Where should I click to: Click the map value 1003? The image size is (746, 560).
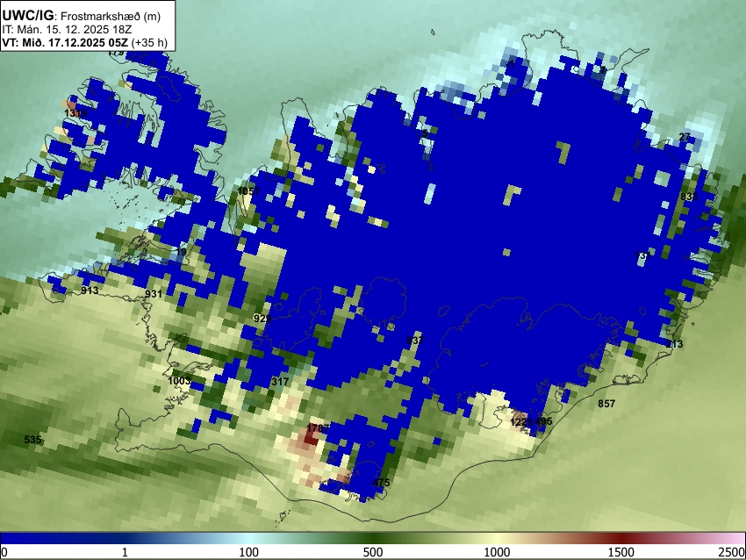[x=179, y=381]
